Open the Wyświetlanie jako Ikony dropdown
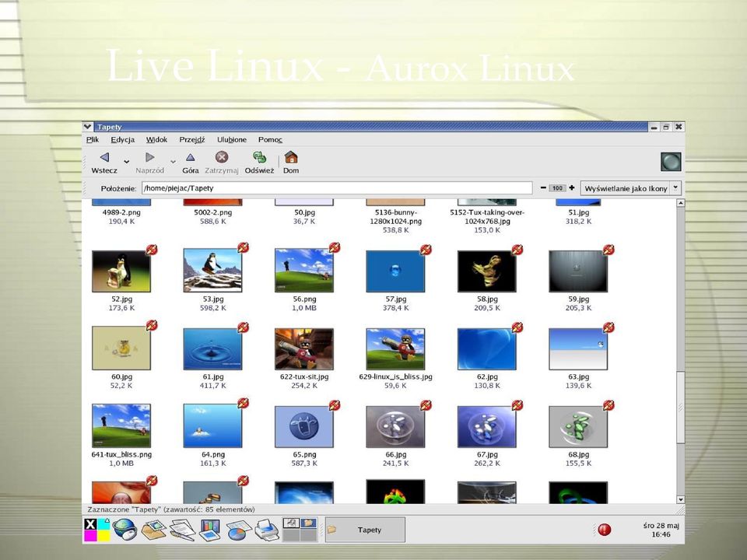The image size is (747, 560). tap(630, 188)
